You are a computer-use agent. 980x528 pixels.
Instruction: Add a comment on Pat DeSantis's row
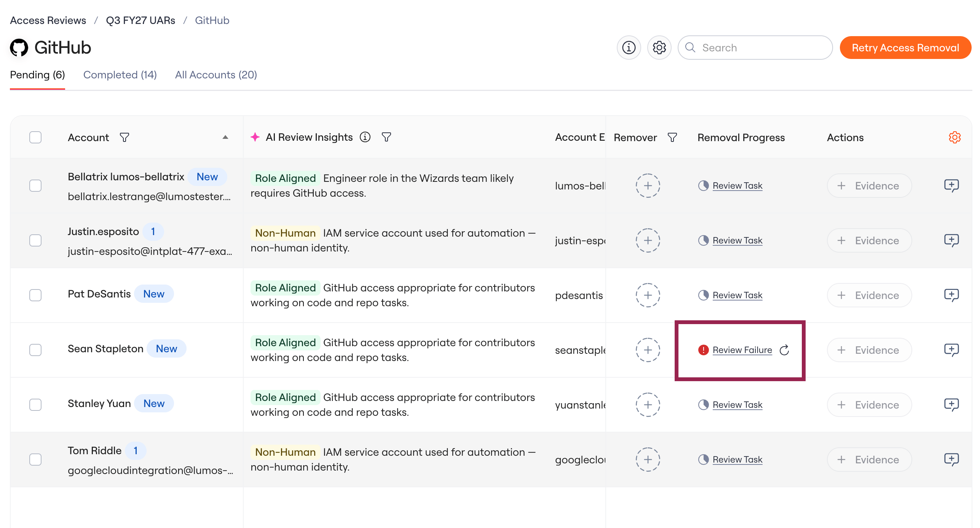click(x=951, y=295)
